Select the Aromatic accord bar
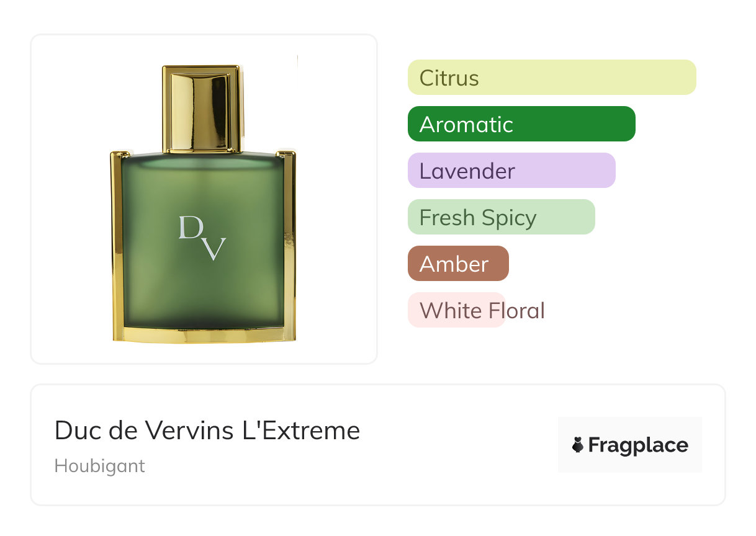The height and width of the screenshot is (536, 756). click(x=521, y=124)
